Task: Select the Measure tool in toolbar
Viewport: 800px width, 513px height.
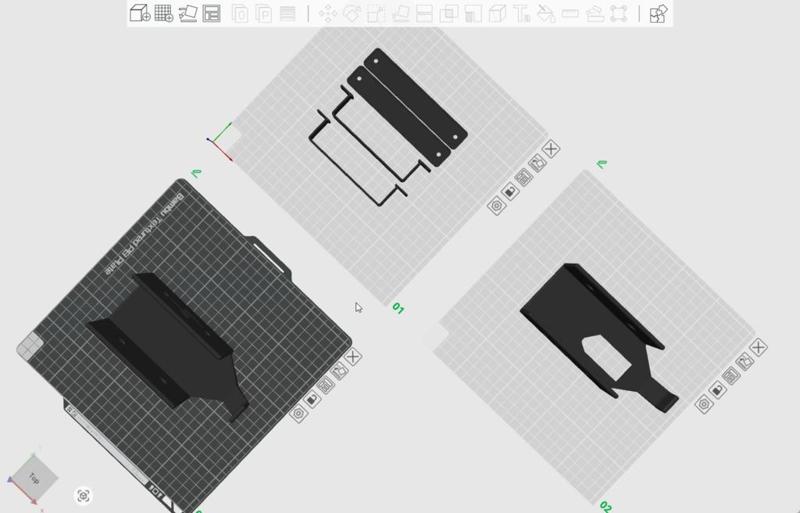Action: pos(570,13)
